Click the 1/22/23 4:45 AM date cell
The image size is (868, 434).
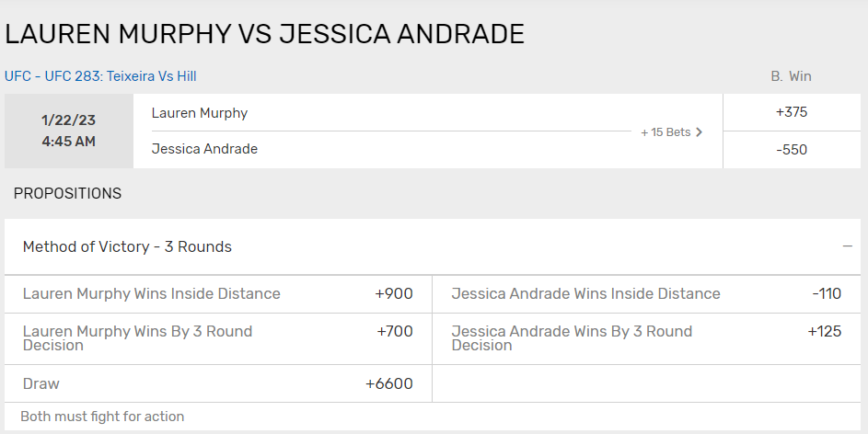click(69, 131)
